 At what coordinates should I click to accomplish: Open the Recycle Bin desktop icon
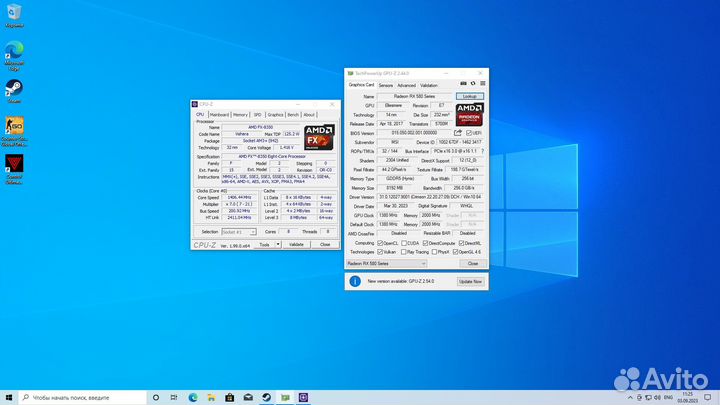14,15
